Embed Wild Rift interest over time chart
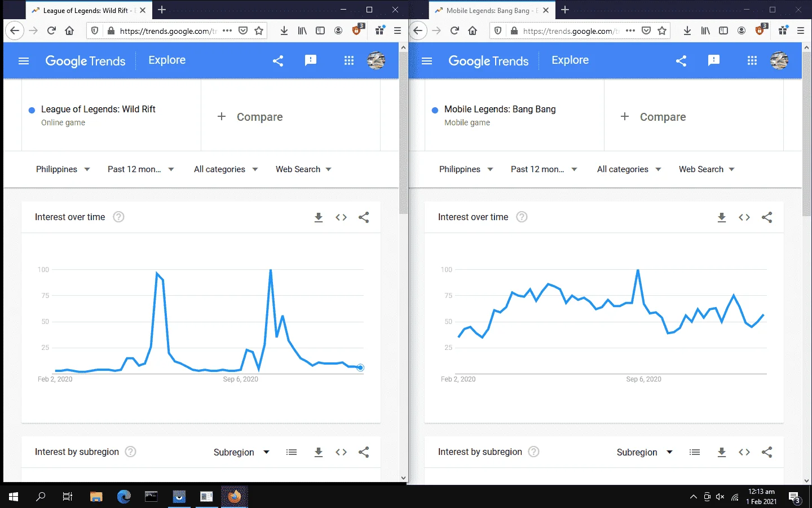The image size is (812, 508). (341, 217)
